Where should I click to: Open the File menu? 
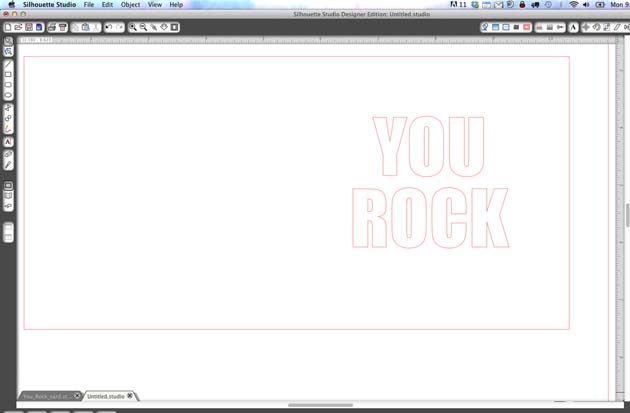pyautogui.click(x=89, y=4)
